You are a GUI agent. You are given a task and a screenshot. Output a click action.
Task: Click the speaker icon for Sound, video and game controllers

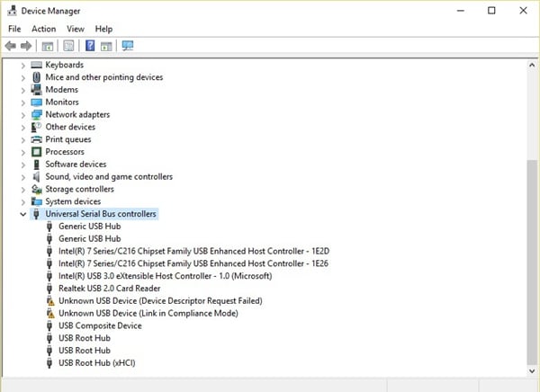point(37,176)
